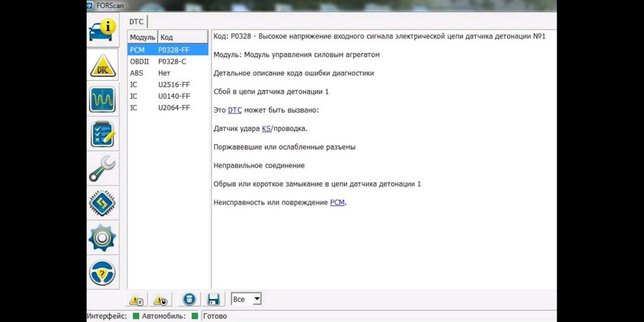Switch to the DTC tab
The image size is (644, 322).
136,21
